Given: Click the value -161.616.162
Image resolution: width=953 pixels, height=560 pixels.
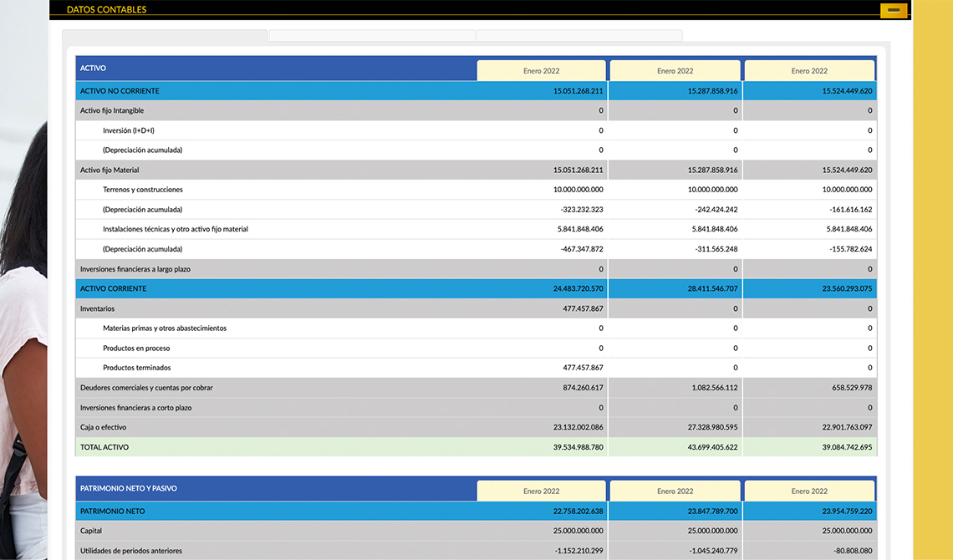Looking at the screenshot, I should click(850, 210).
